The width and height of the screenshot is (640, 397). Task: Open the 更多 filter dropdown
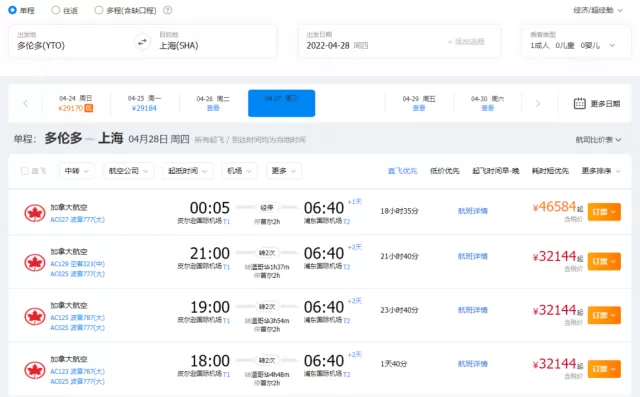click(x=284, y=171)
